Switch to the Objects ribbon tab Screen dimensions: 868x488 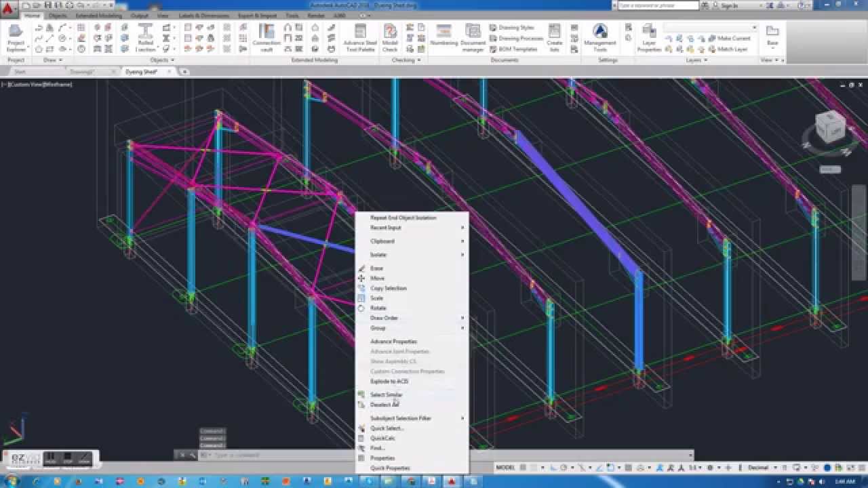58,15
